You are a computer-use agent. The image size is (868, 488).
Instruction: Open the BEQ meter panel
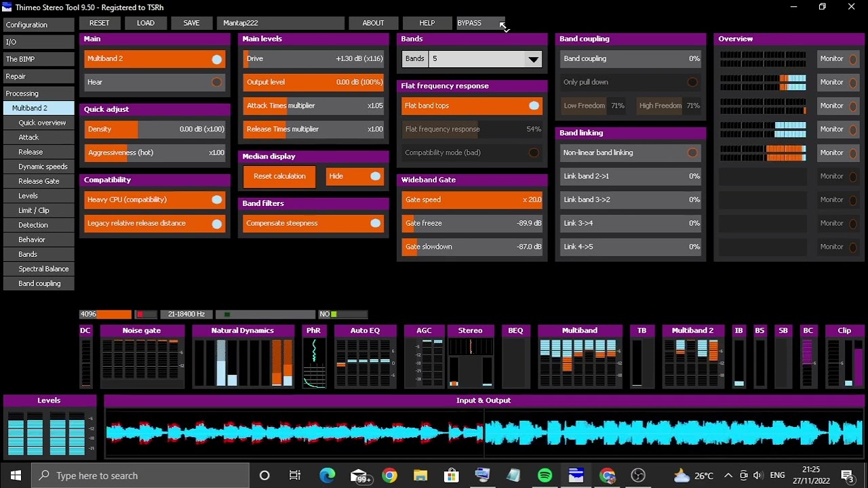[x=515, y=357]
